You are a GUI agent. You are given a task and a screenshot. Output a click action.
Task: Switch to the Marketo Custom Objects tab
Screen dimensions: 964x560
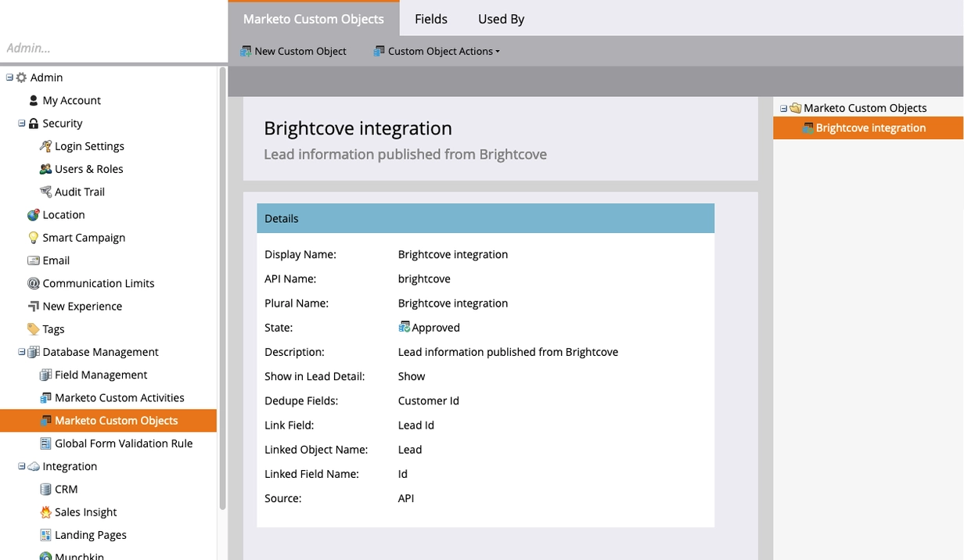[x=314, y=19]
